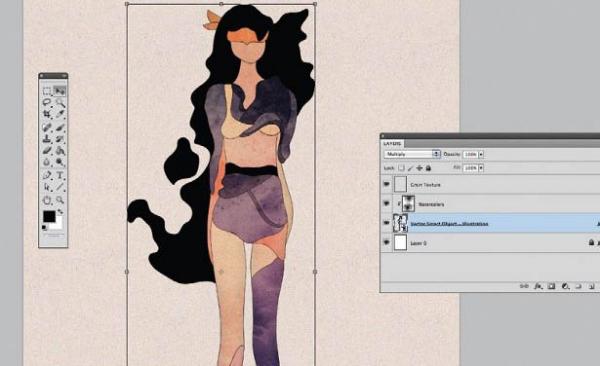The width and height of the screenshot is (600, 366).
Task: Enable the lock all button
Action: pos(428,168)
